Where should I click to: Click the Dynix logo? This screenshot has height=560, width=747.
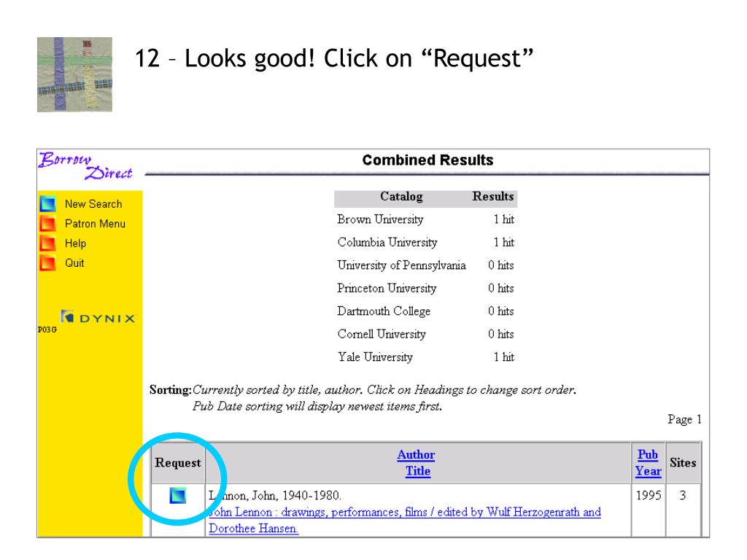click(x=98, y=318)
